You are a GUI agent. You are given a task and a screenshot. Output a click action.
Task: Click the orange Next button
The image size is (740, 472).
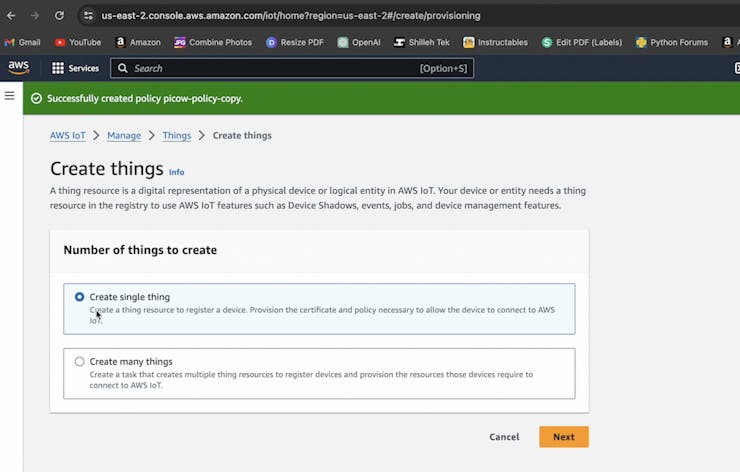tap(564, 437)
